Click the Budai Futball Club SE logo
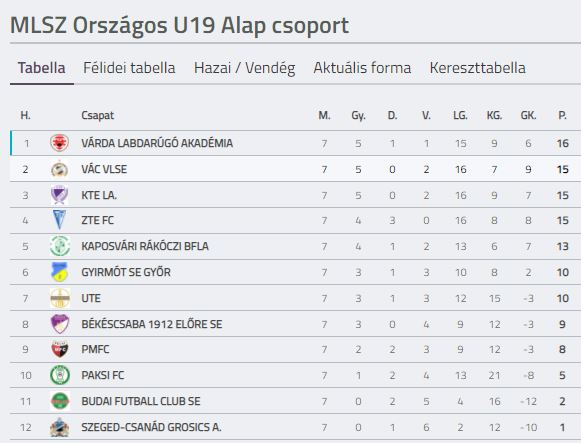Screen dimensions: 581x443 [60, 401]
